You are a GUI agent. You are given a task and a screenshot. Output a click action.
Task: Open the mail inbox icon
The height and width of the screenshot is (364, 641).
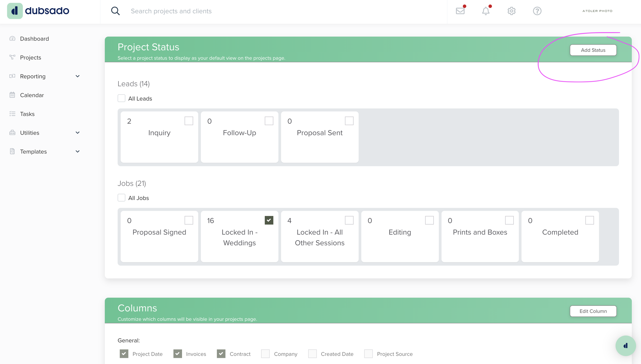[460, 11]
